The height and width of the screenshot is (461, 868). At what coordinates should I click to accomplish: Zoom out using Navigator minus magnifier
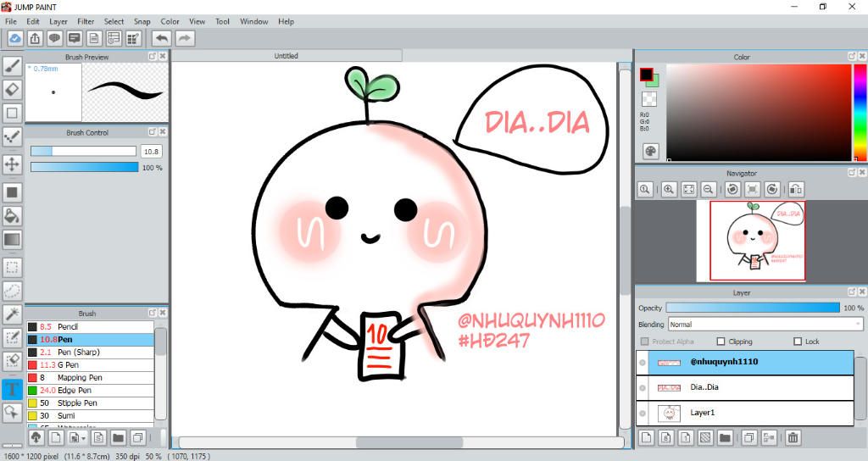[x=708, y=189]
